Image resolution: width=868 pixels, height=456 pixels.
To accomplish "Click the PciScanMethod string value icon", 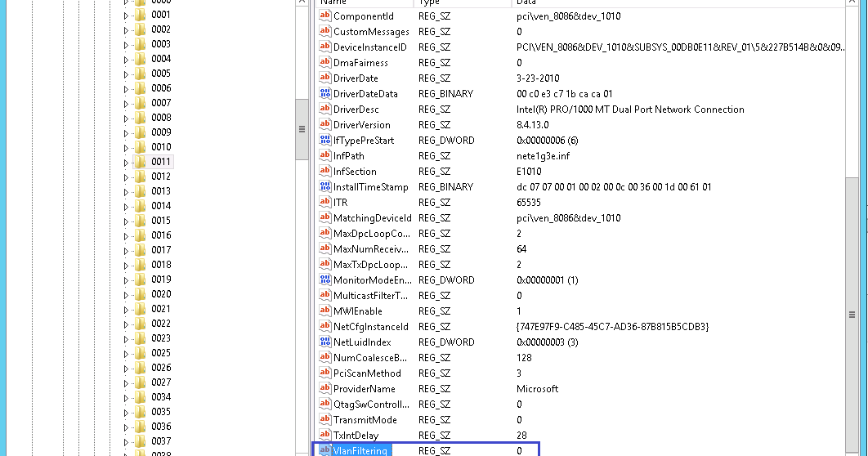I will (325, 373).
